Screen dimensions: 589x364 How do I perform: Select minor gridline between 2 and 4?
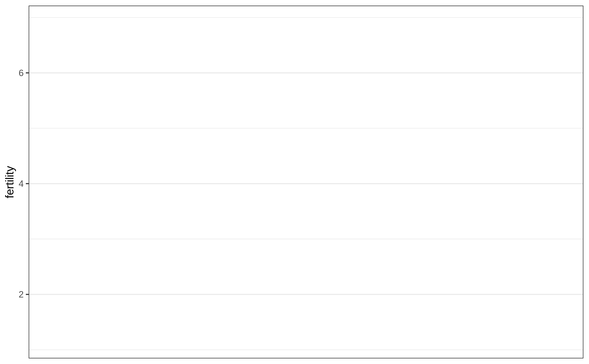pyautogui.click(x=306, y=239)
